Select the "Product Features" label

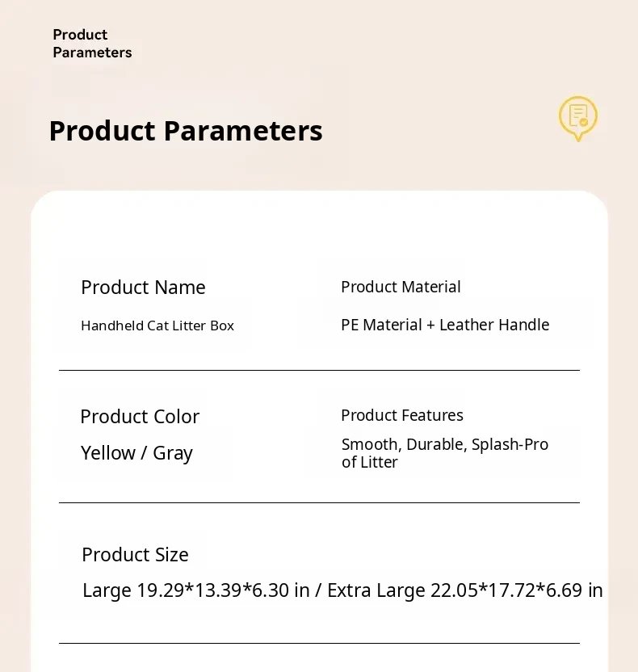(402, 415)
